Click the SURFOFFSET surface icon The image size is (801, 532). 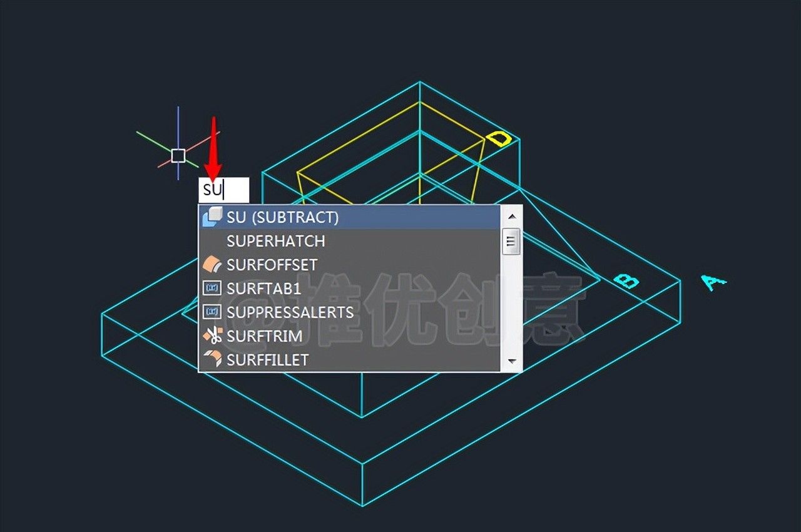pyautogui.click(x=212, y=264)
